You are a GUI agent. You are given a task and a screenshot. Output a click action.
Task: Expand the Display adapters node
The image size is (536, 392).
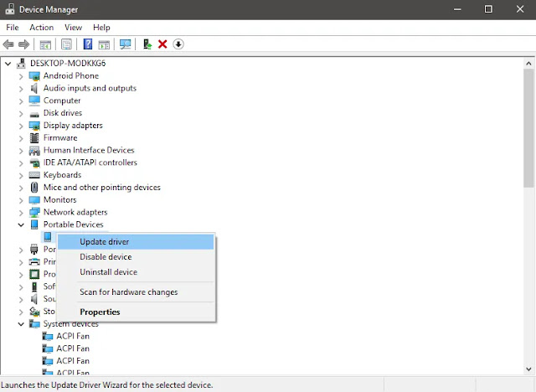click(21, 126)
